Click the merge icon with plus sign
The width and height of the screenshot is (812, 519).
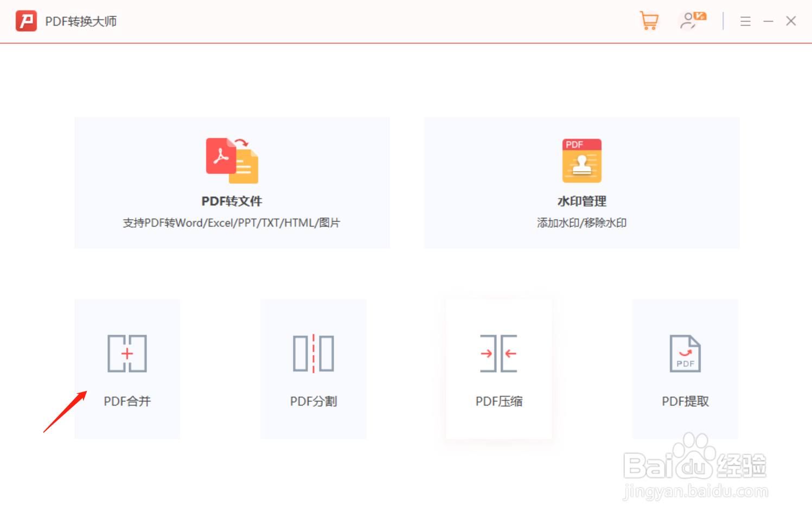point(127,354)
